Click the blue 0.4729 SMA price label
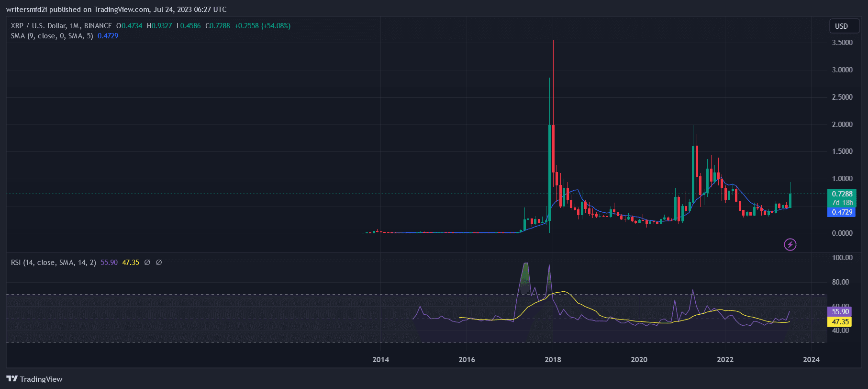The height and width of the screenshot is (389, 868). pyautogui.click(x=842, y=212)
